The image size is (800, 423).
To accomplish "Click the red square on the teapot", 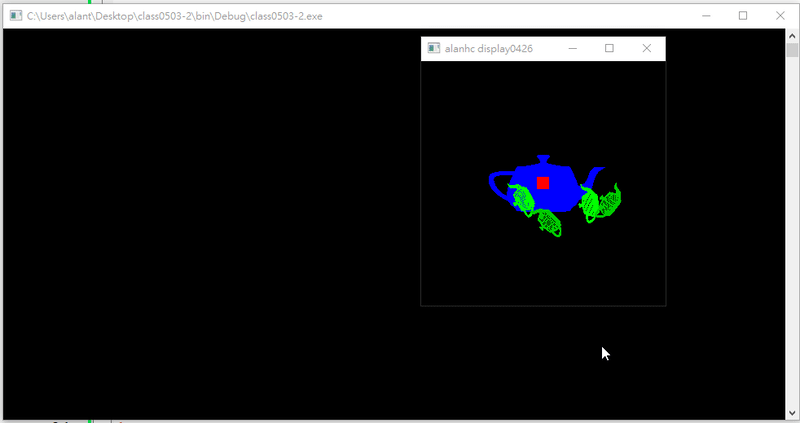I will pos(543,183).
